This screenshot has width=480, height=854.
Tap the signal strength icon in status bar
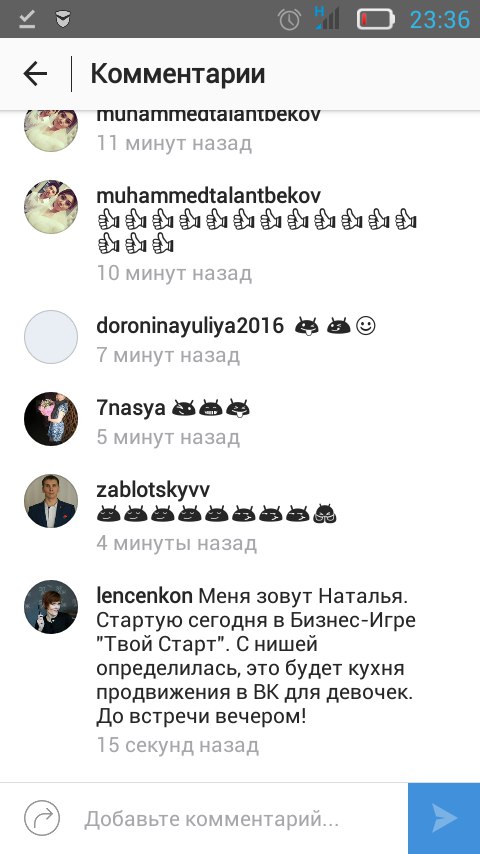(x=327, y=19)
